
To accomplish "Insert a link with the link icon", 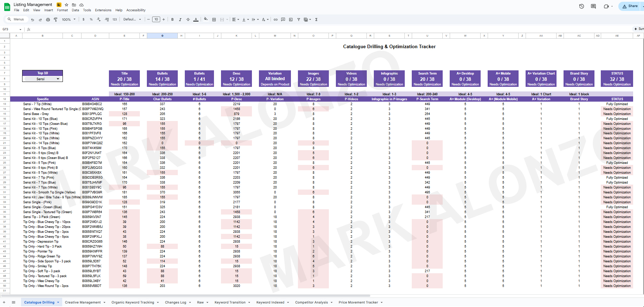I will (275, 20).
